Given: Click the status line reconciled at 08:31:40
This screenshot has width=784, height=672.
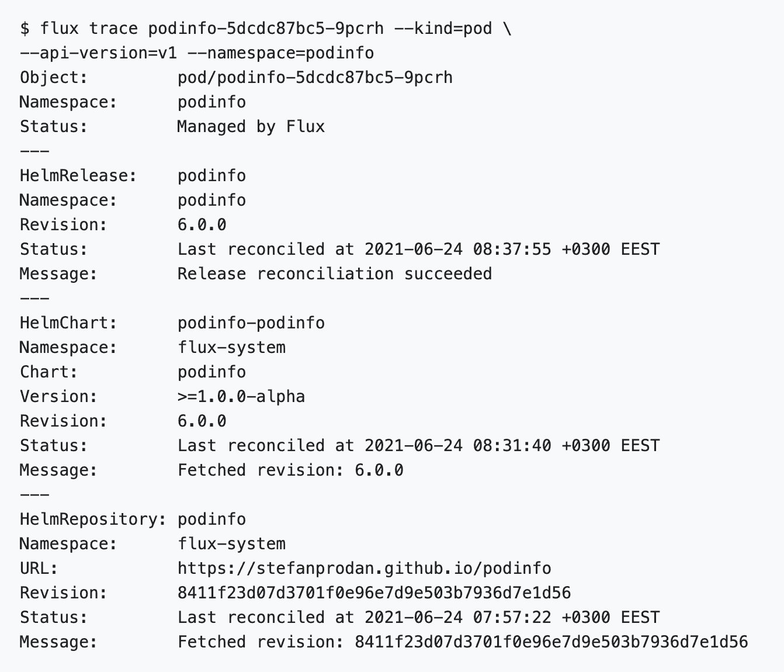Looking at the screenshot, I should pyautogui.click(x=418, y=446).
